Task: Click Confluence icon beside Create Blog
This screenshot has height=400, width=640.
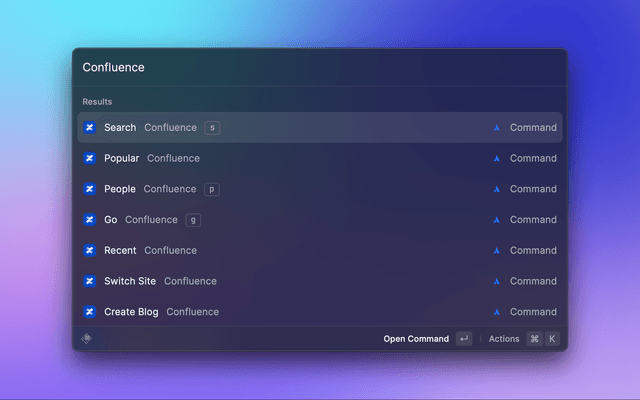Action: pos(89,312)
